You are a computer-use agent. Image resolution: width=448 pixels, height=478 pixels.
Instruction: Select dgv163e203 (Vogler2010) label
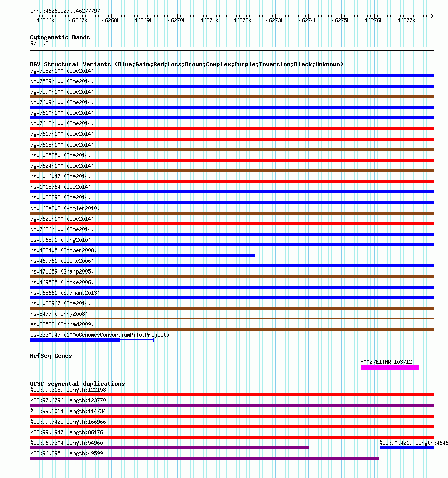point(65,208)
